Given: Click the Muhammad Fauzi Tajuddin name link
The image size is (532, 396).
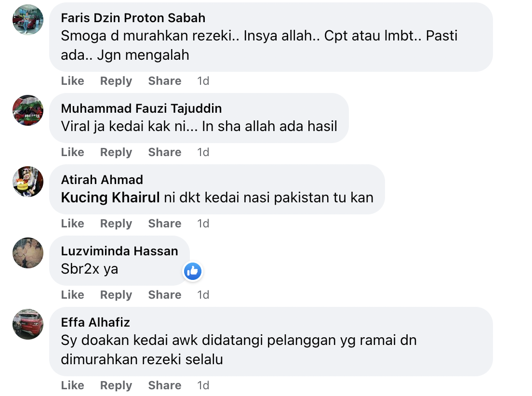Looking at the screenshot, I should click(141, 108).
